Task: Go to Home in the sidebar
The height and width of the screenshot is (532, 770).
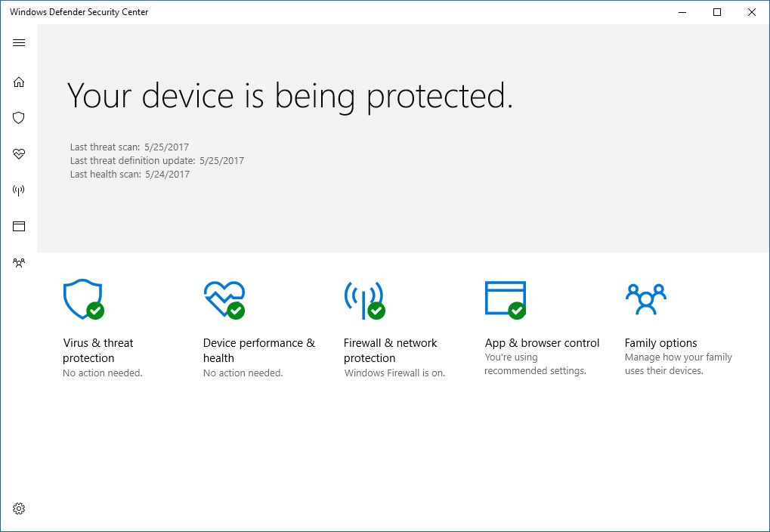Action: (19, 82)
